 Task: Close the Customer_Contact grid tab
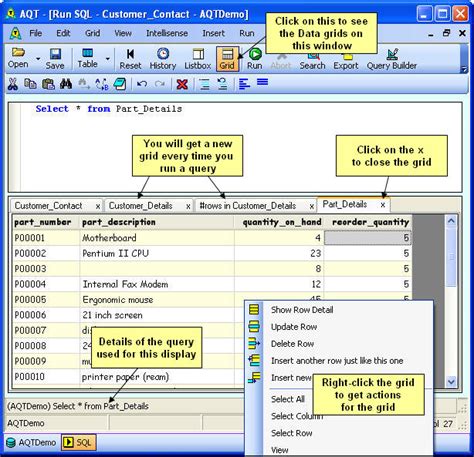(98, 207)
